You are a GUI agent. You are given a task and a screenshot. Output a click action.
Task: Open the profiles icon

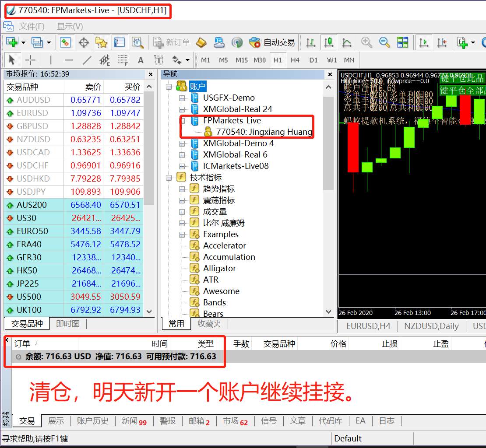(x=37, y=42)
